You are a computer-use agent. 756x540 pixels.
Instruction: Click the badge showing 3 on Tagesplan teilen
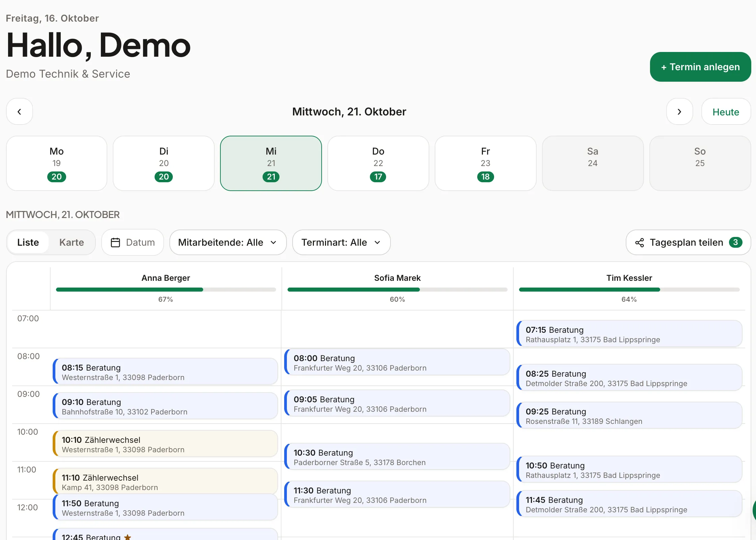coord(735,242)
